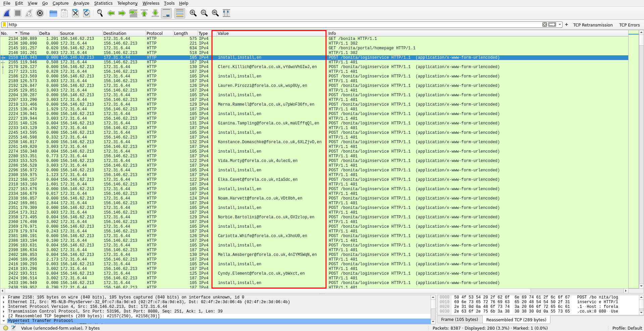
Task: Toggle the filter bookmark icon
Action: point(4,24)
